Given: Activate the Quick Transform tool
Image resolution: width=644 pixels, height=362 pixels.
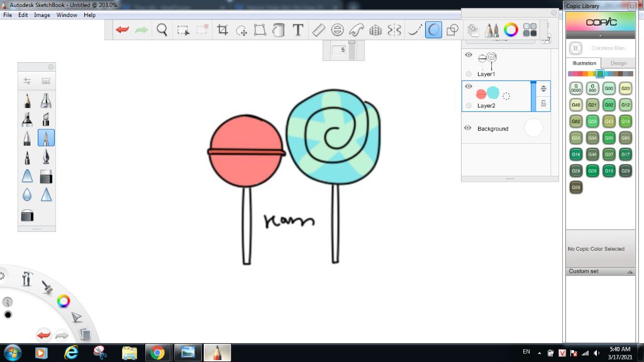Looking at the screenshot, I should (x=241, y=30).
